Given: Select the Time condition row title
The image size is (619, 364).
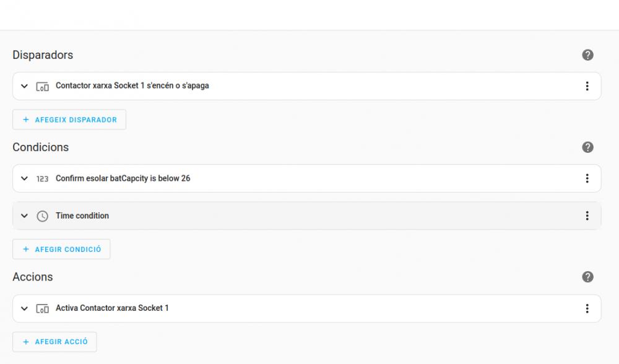Looking at the screenshot, I should pos(82,215).
